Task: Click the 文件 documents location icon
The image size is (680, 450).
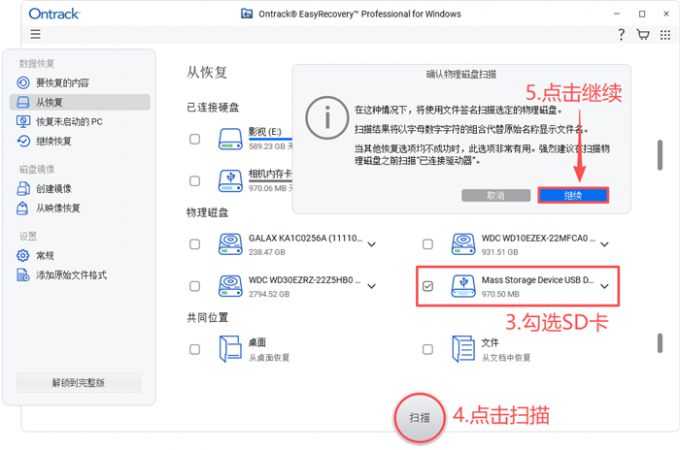Action: coord(463,349)
